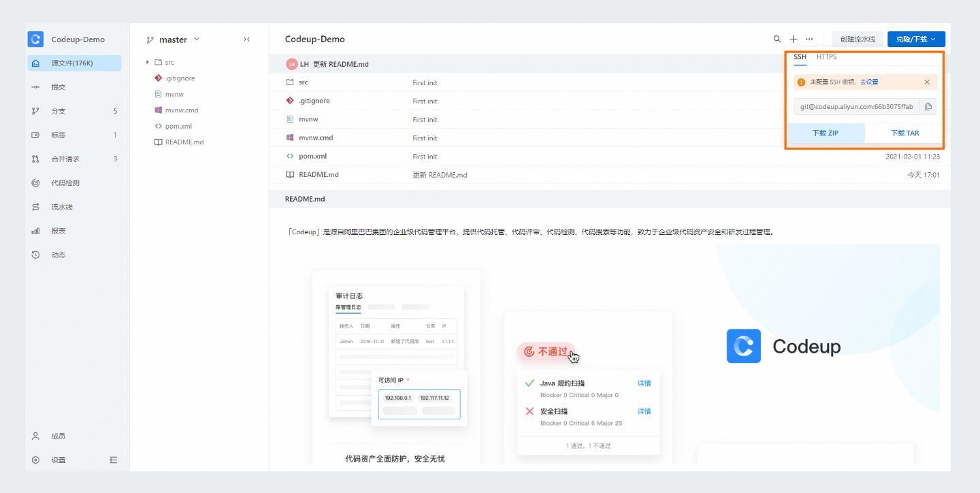
Task: Open .gitignore in the file list
Action: (x=314, y=101)
